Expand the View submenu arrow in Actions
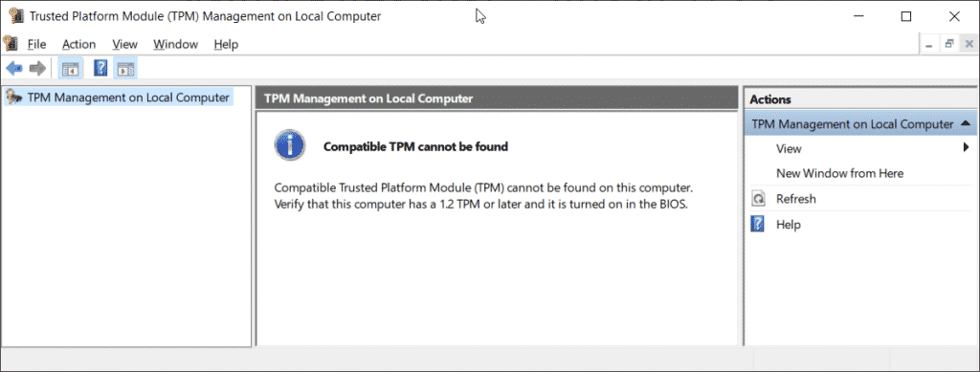The height and width of the screenshot is (372, 980). click(966, 148)
